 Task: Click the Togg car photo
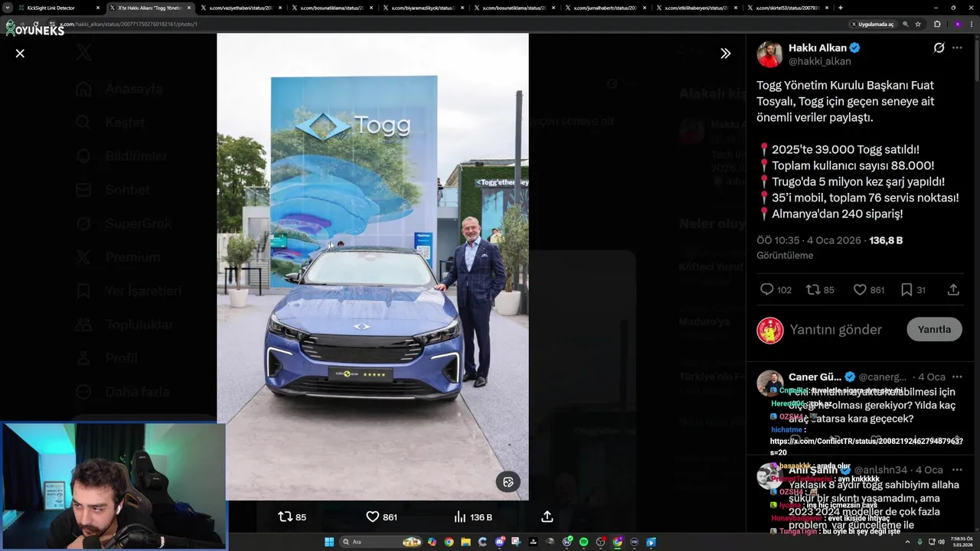(372, 266)
